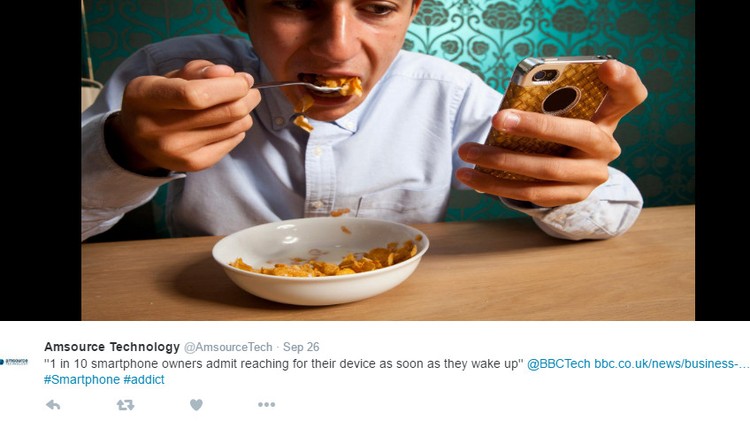Like the tweet with the heart icon
The height and width of the screenshot is (428, 750).
196,405
